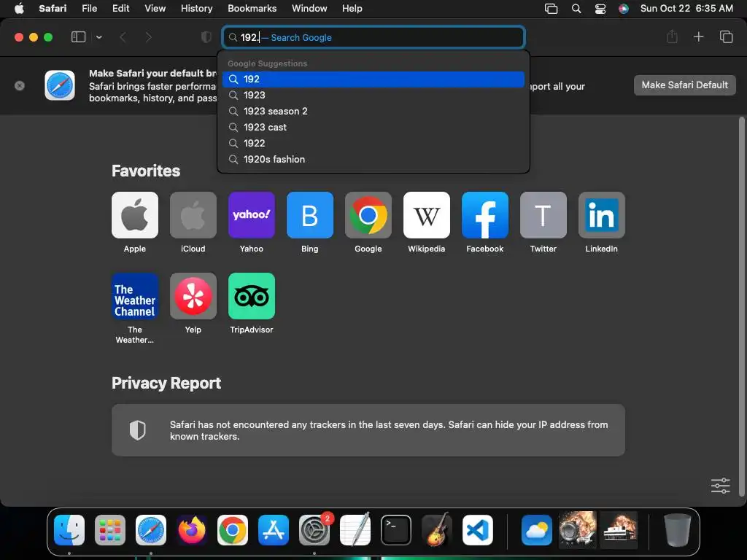Click into the address search field

coord(373,37)
